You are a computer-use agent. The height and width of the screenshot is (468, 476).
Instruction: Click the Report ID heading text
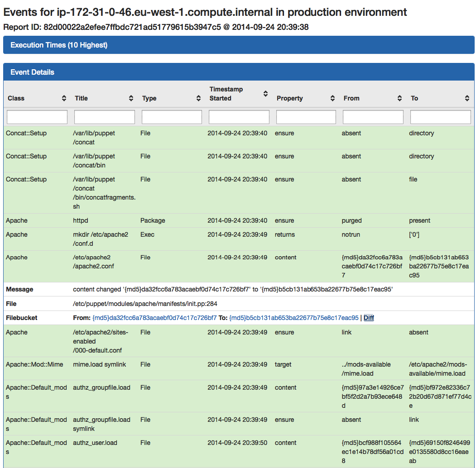click(156, 27)
